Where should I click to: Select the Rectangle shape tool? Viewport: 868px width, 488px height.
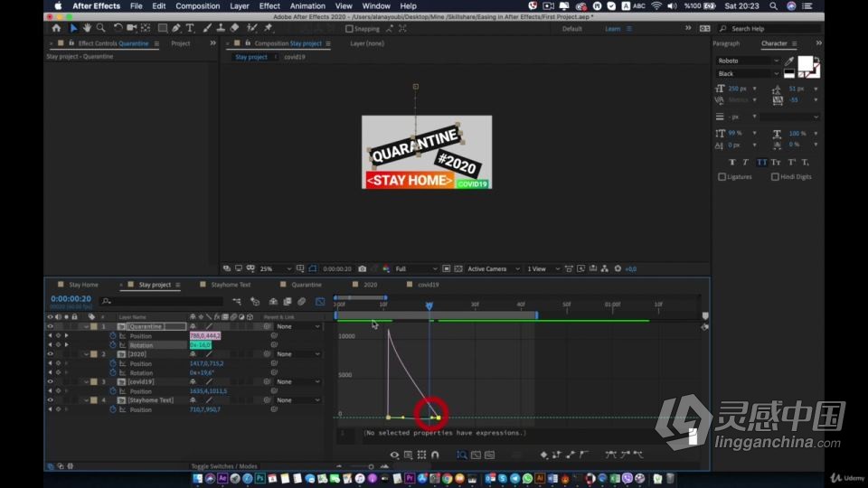pyautogui.click(x=162, y=28)
